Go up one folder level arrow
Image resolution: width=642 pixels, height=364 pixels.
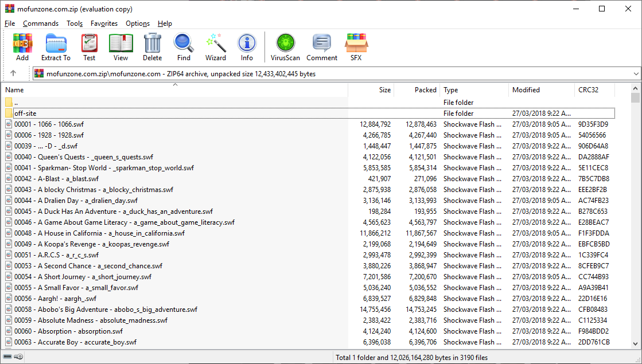13,73
